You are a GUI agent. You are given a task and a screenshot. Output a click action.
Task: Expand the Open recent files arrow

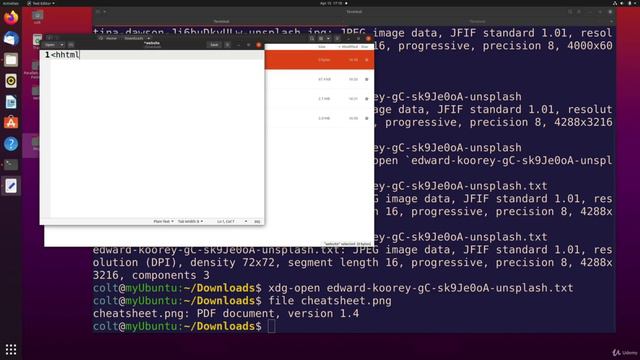[62, 45]
